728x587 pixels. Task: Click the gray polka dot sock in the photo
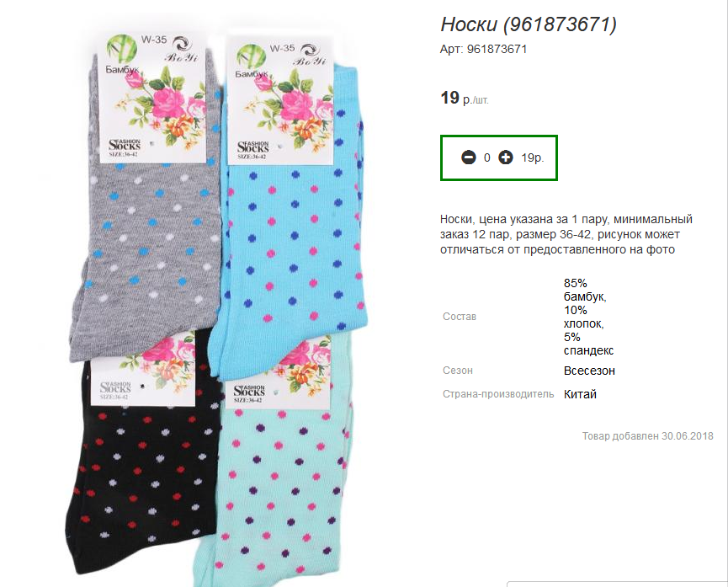144,232
